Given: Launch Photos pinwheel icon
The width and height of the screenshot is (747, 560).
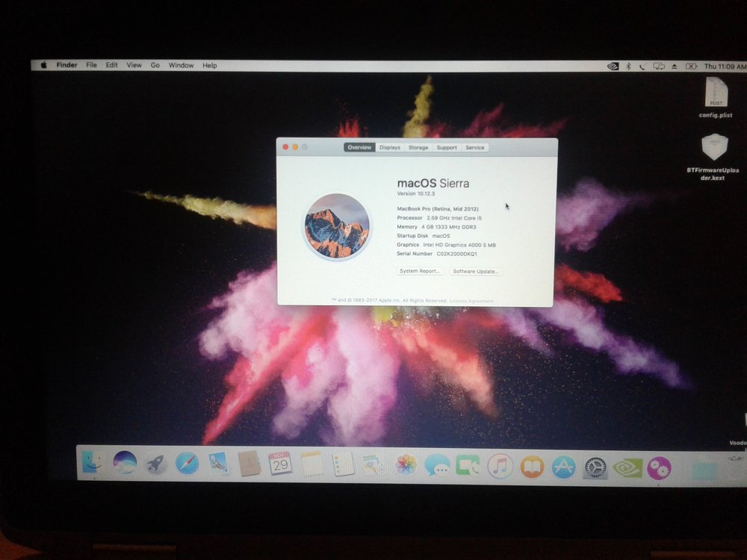Looking at the screenshot, I should tap(406, 465).
